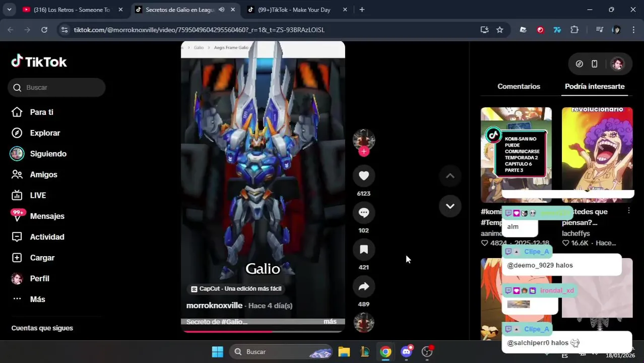Switch to Los Retros YouTube tab
The height and width of the screenshot is (363, 644).
coord(72,10)
